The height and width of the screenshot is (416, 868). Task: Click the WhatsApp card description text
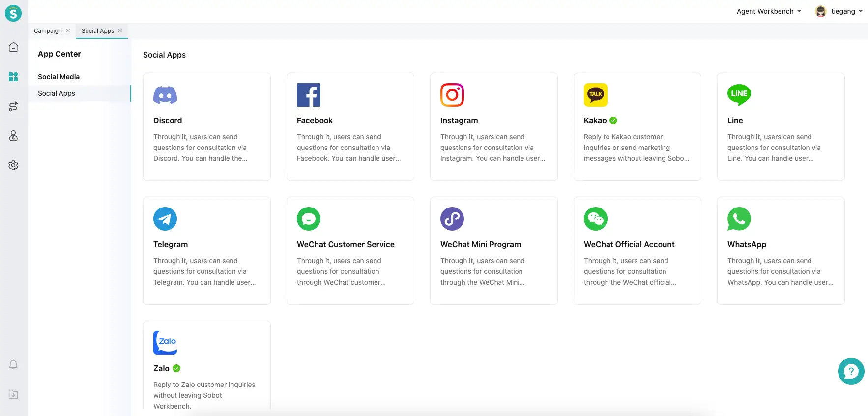(781, 271)
